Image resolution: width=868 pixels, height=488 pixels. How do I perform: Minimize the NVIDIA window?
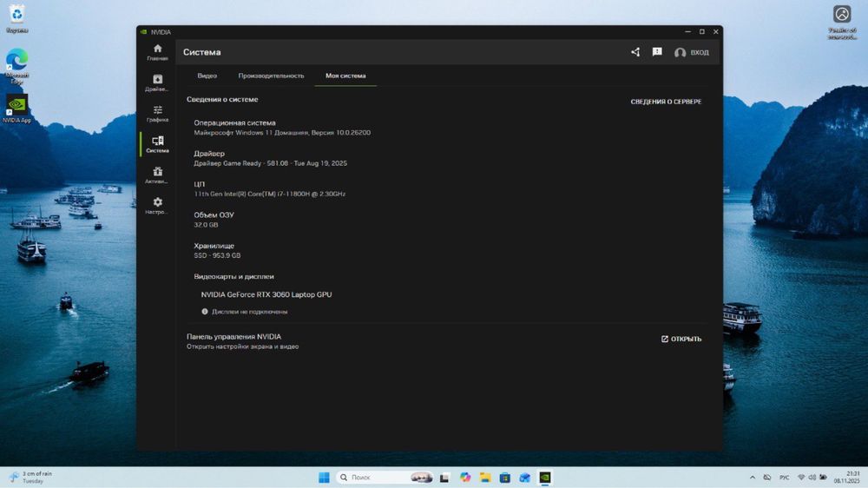[688, 32]
